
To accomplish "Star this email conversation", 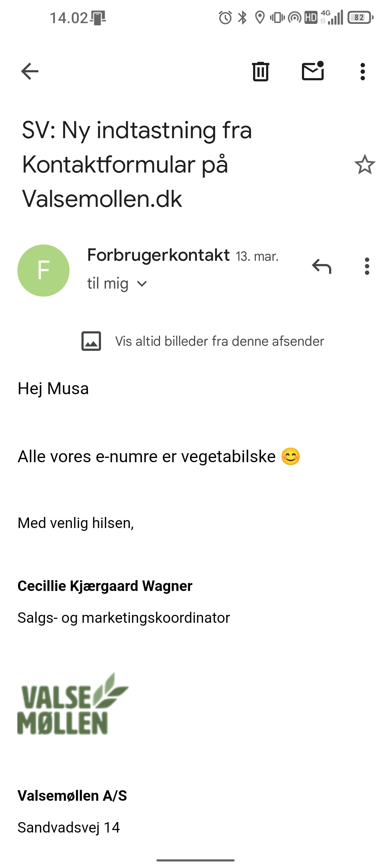I will click(x=365, y=165).
